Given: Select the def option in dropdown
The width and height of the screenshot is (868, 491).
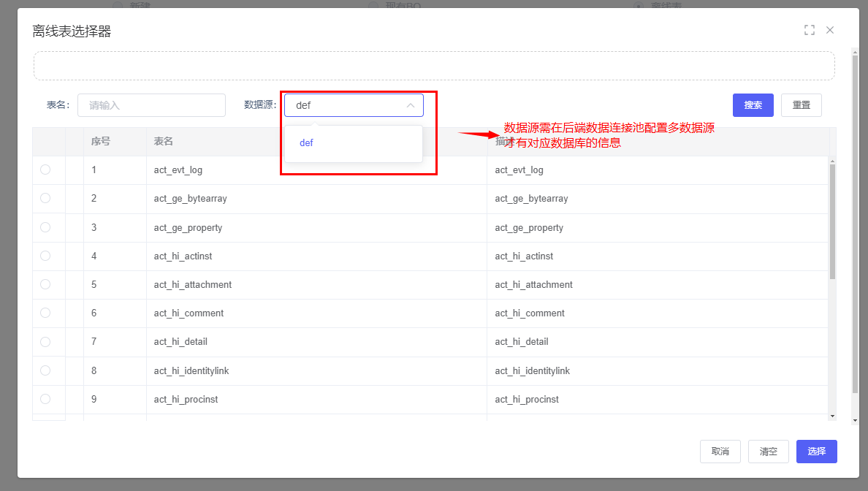Looking at the screenshot, I should (x=306, y=143).
